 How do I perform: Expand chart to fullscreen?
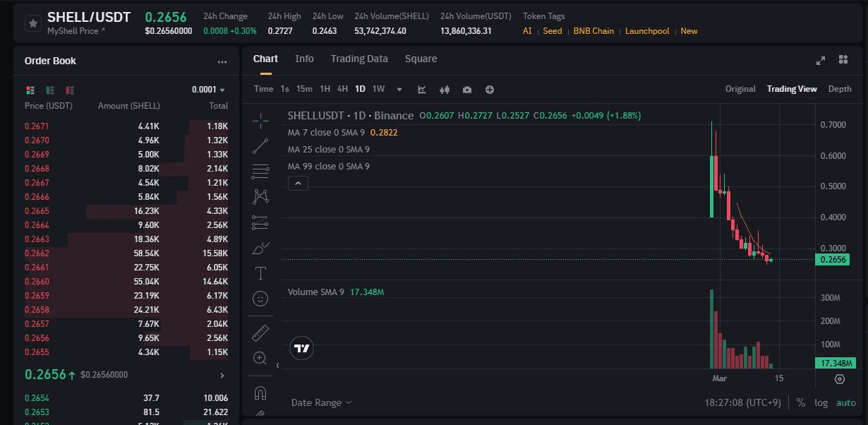coord(821,60)
